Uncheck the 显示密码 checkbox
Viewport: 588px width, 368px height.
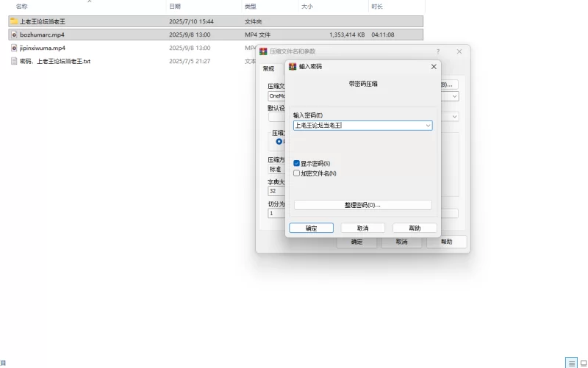coord(297,163)
